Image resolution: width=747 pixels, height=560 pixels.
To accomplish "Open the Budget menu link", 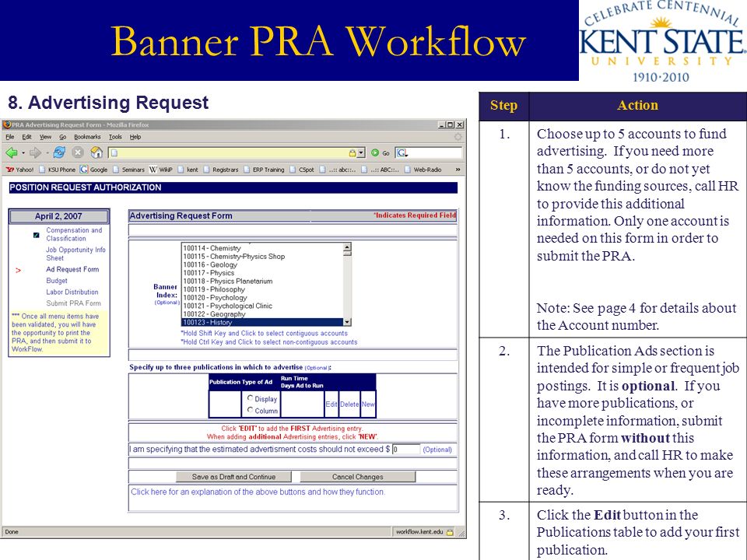I will click(x=57, y=281).
